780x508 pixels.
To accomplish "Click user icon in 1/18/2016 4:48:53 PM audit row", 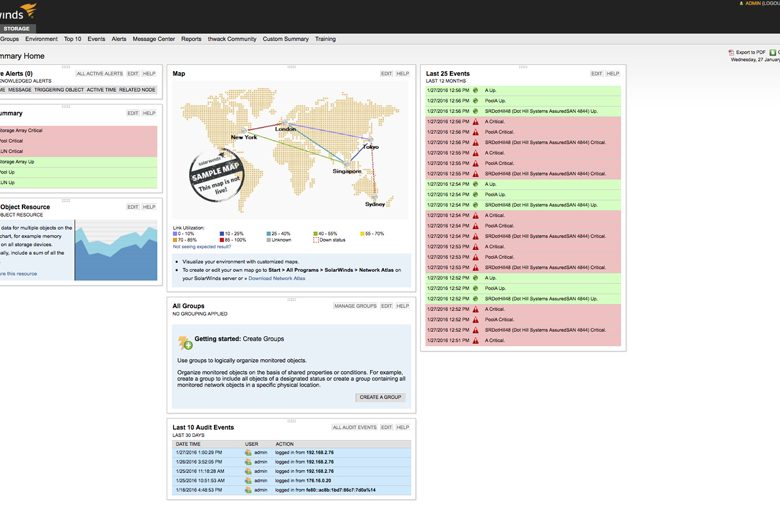I will (248, 490).
